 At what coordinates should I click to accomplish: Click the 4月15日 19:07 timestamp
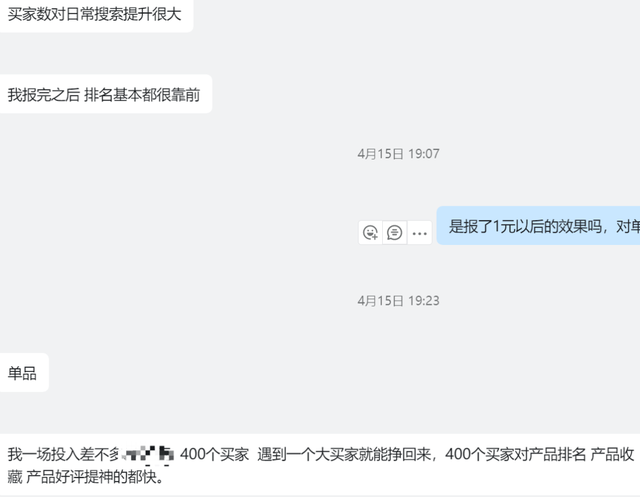pyautogui.click(x=398, y=154)
